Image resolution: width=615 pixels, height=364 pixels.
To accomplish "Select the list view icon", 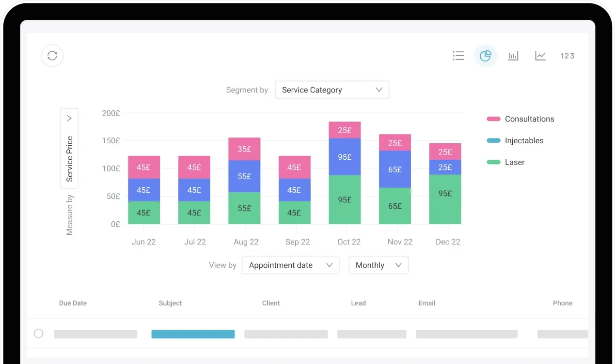I will click(458, 56).
